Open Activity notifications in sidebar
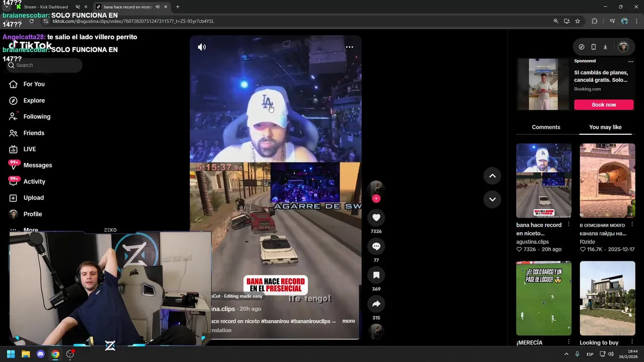 tap(27, 182)
